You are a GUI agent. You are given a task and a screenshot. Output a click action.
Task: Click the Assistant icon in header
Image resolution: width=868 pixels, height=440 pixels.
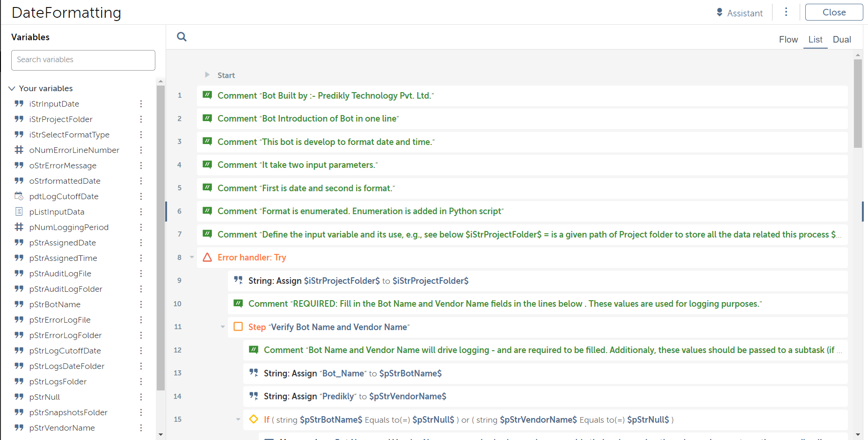pos(720,12)
